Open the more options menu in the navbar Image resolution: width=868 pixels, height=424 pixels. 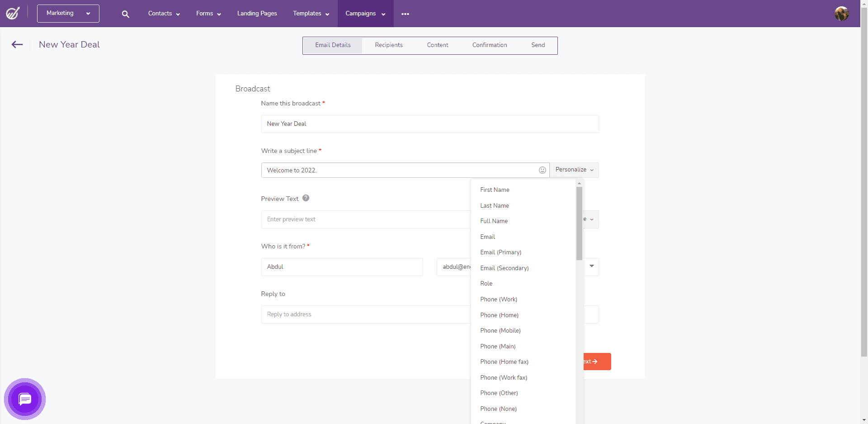(x=405, y=14)
